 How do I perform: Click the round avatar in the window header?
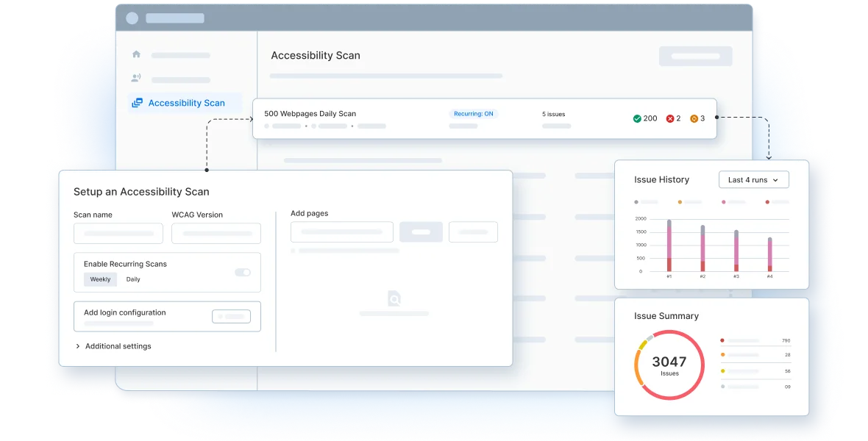pyautogui.click(x=132, y=18)
